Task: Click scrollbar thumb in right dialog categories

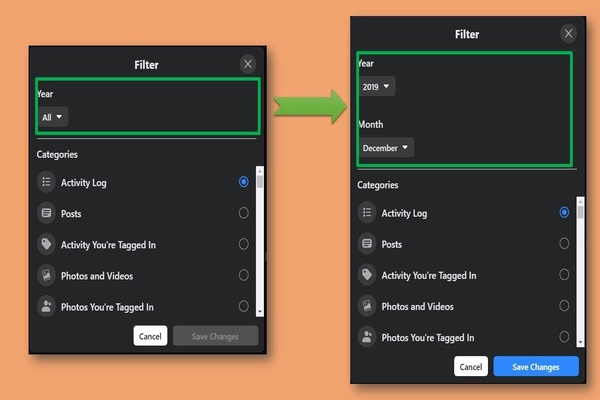Action: point(580,212)
